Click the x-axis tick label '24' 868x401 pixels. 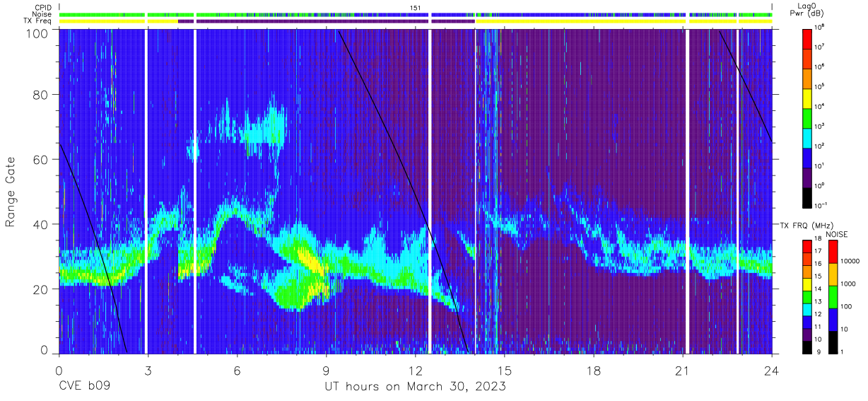click(x=772, y=369)
